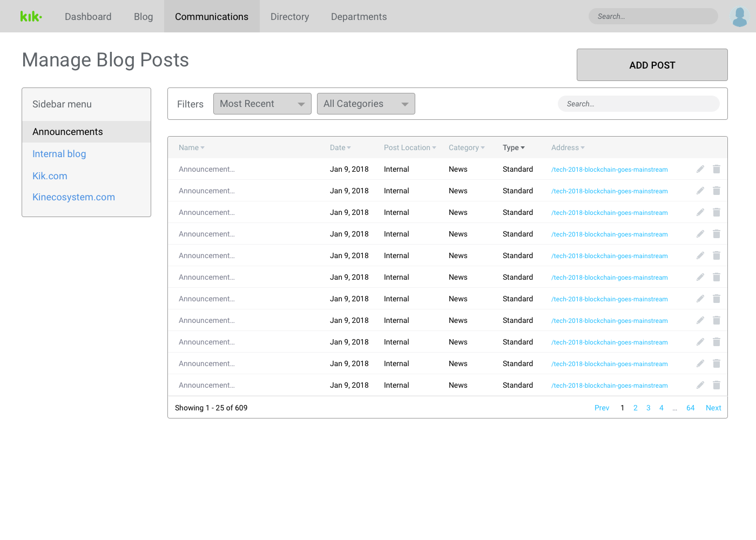Click edit pencil icon in first row

click(x=700, y=169)
